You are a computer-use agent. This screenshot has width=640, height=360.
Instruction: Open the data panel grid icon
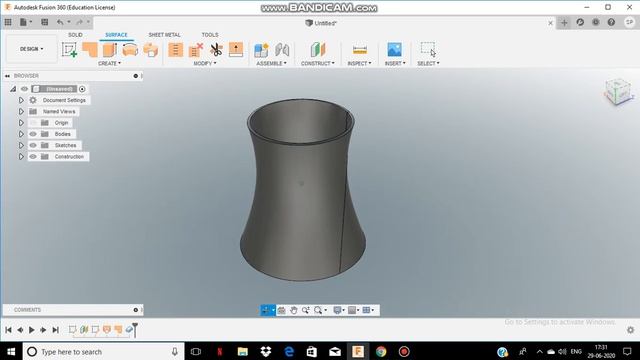[x=8, y=22]
